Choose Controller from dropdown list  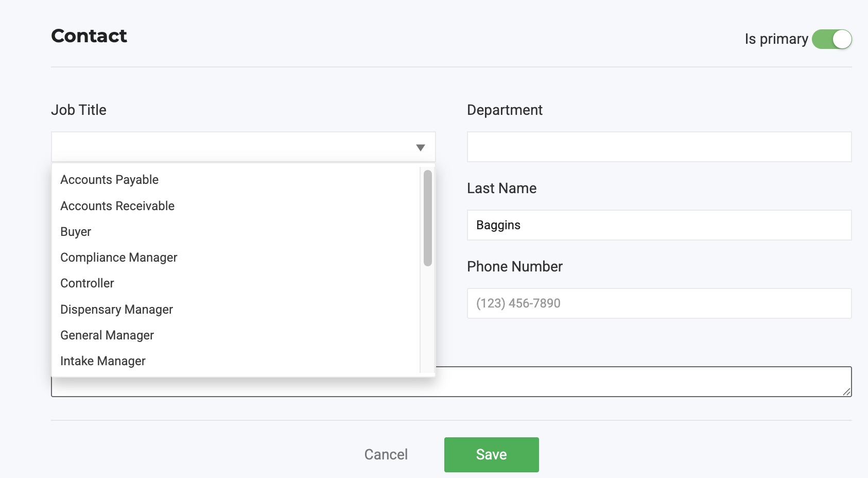(87, 283)
